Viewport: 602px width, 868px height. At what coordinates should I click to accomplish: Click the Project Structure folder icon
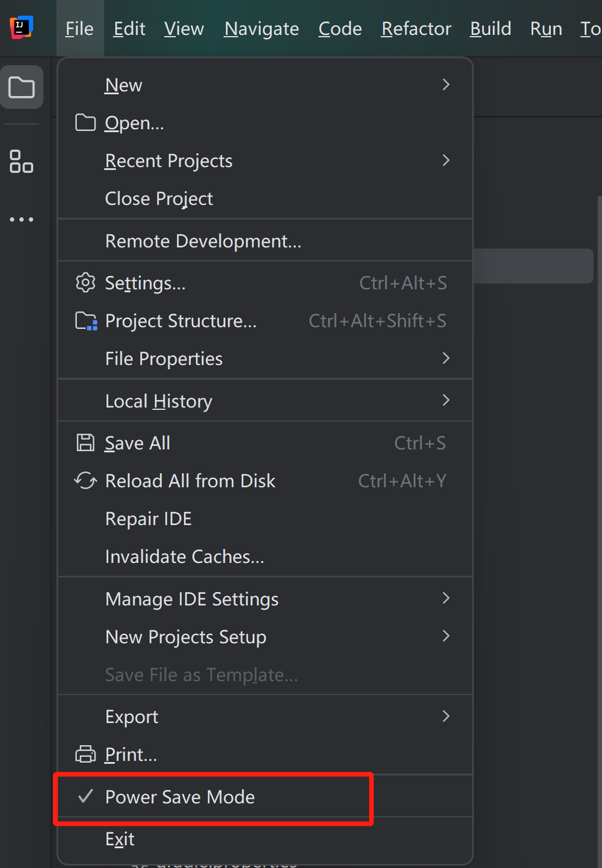86,321
